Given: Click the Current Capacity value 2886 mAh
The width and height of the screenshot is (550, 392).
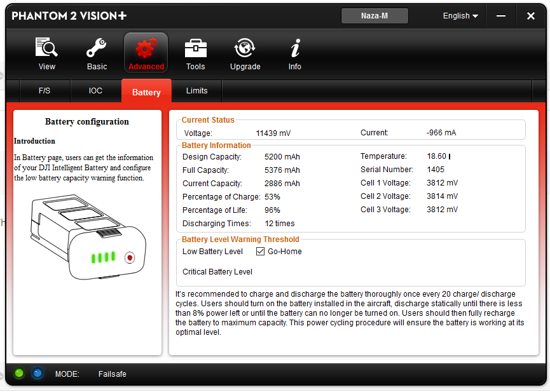Looking at the screenshot, I should click(x=282, y=184).
